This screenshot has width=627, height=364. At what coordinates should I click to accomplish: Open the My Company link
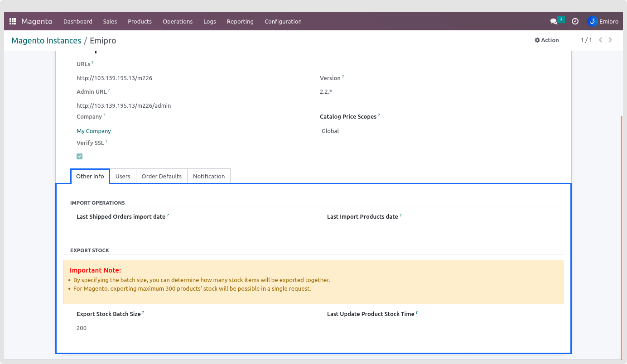click(94, 131)
